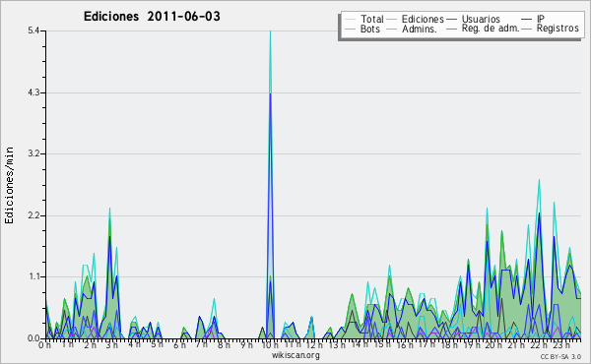Click the wikiscan.org label
This screenshot has width=591, height=364.
[295, 355]
